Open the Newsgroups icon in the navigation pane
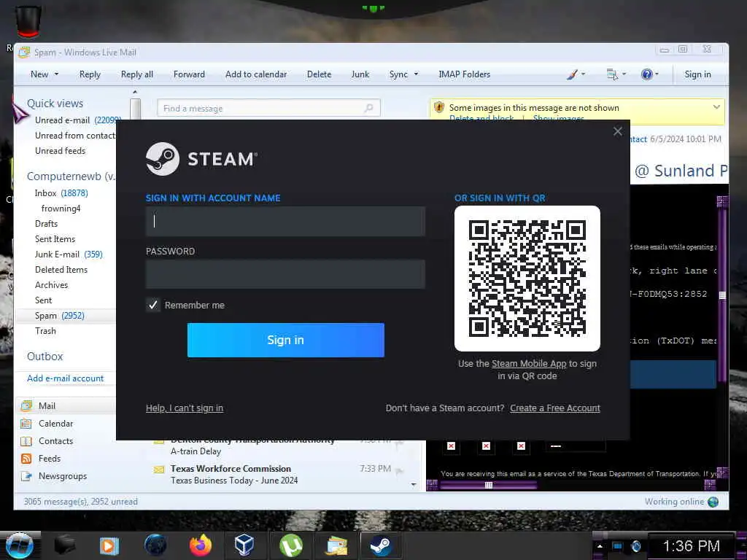Screen dimensions: 747x560 coord(26,476)
